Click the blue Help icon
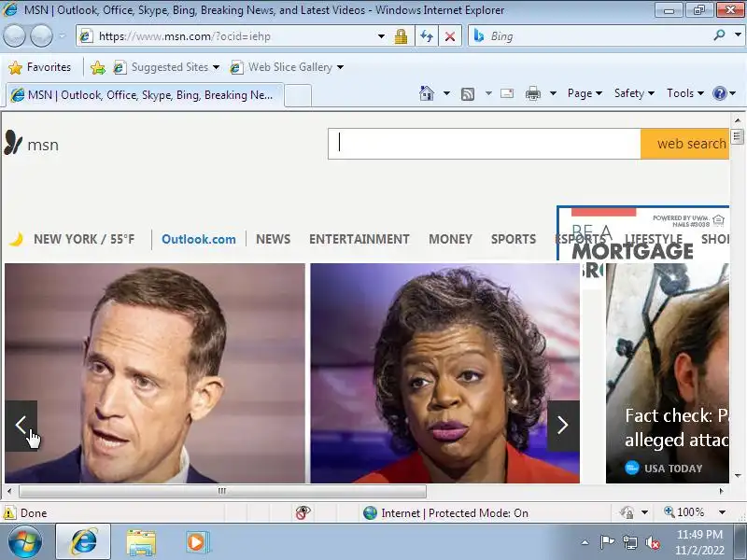 tap(719, 93)
